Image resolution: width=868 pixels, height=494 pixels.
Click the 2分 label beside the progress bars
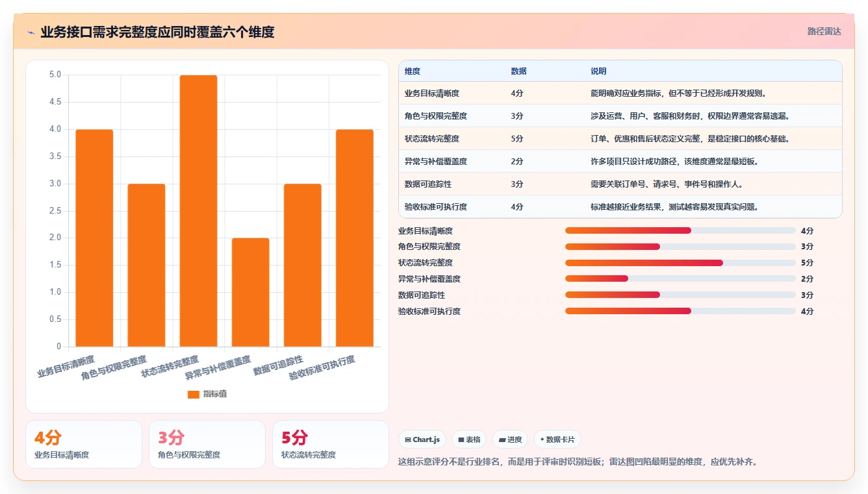[x=807, y=279]
